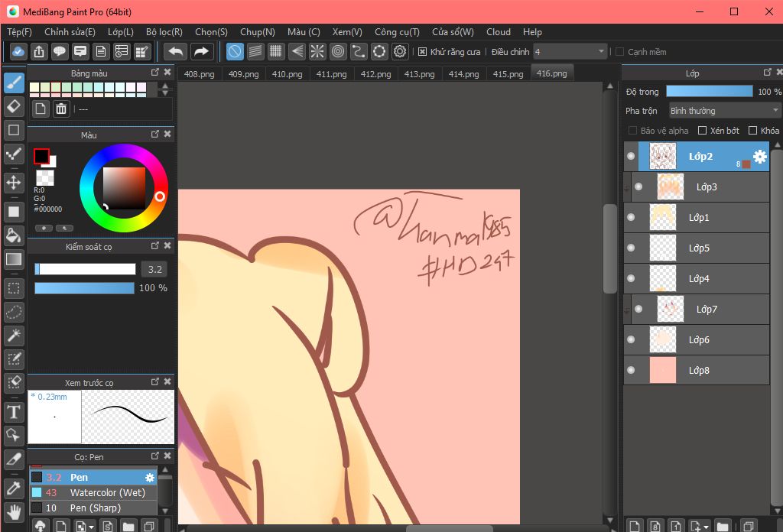Hide the Lớp2 layer
Screen dimensions: 783x532
point(631,156)
